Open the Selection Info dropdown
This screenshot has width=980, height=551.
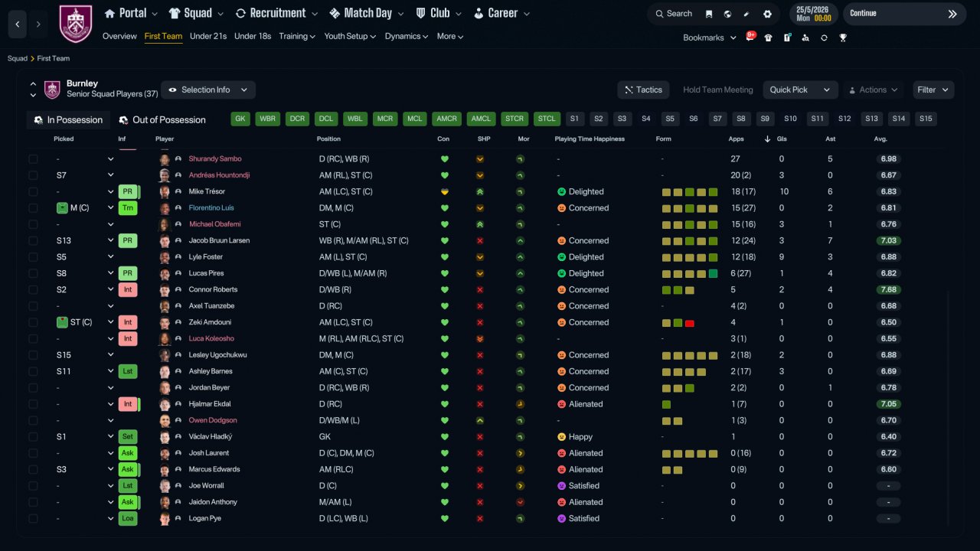click(x=208, y=90)
